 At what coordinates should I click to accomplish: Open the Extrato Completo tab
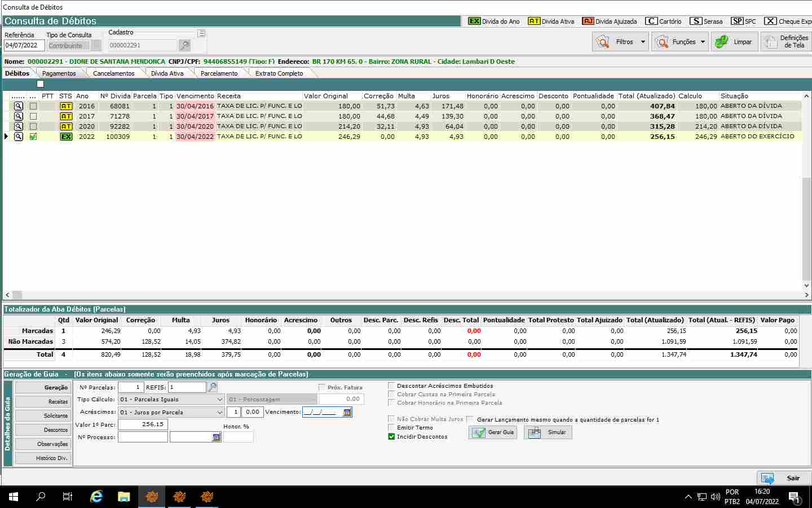279,73
